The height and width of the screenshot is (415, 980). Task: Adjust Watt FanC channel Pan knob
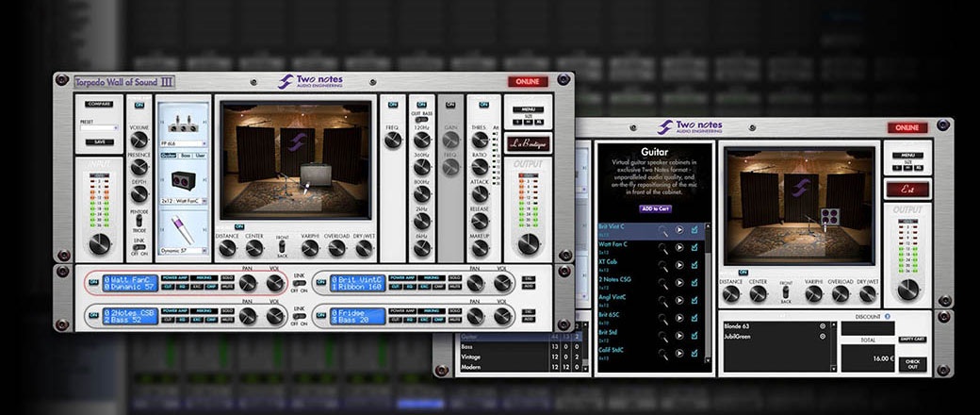(x=248, y=283)
